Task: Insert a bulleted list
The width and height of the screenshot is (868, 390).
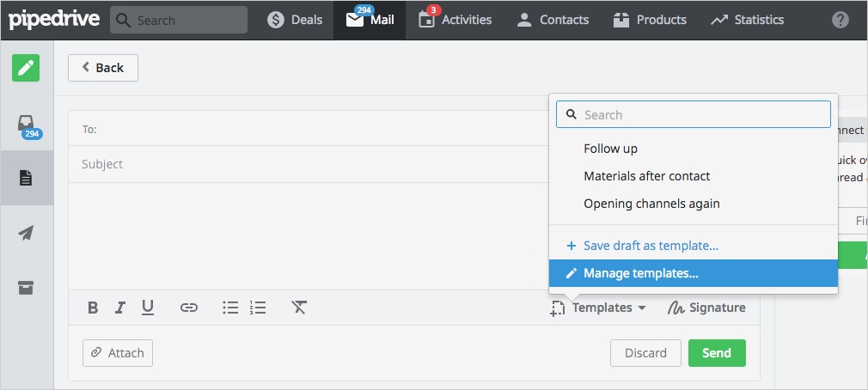Action: click(230, 308)
